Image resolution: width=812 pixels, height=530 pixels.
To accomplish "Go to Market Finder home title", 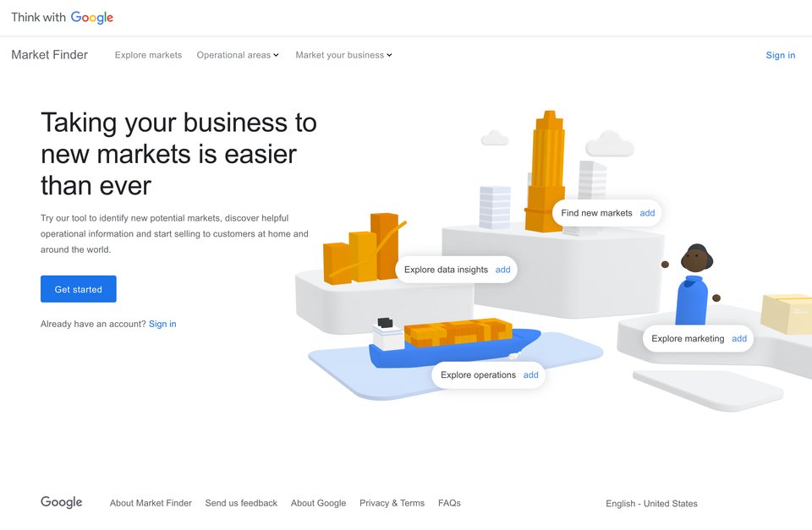I will coord(50,55).
